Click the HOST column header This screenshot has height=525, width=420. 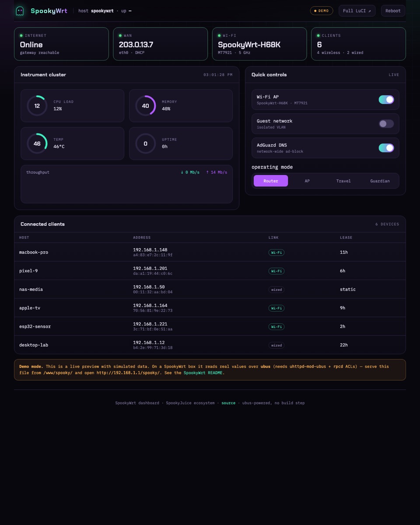(x=24, y=238)
